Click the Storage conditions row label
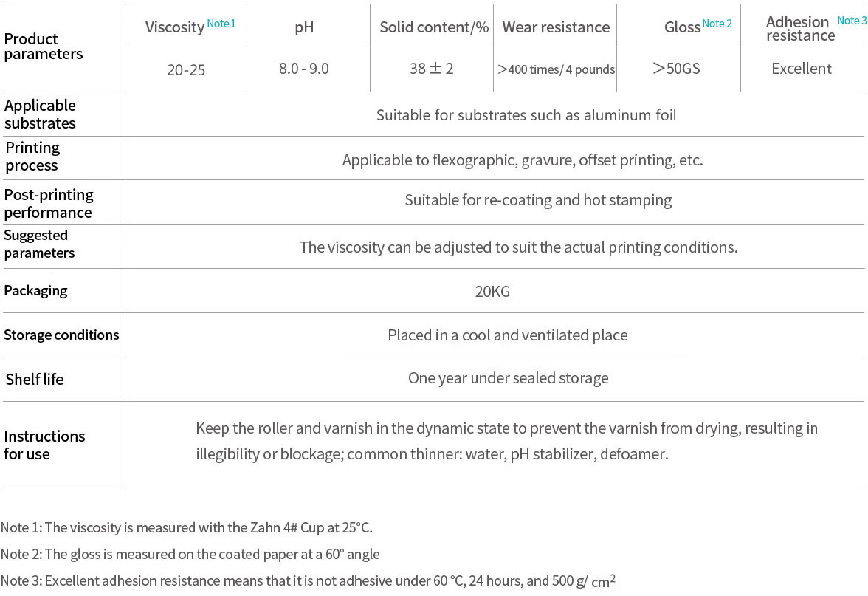The width and height of the screenshot is (868, 596). (x=61, y=335)
